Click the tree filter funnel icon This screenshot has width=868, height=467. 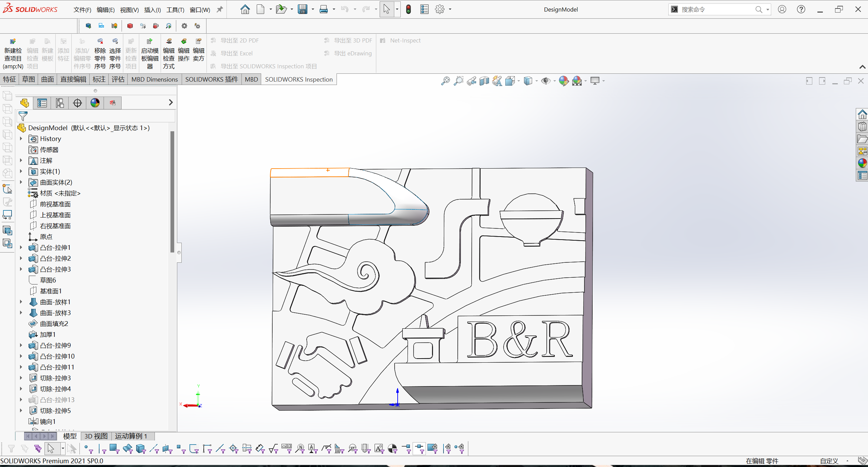click(x=23, y=116)
